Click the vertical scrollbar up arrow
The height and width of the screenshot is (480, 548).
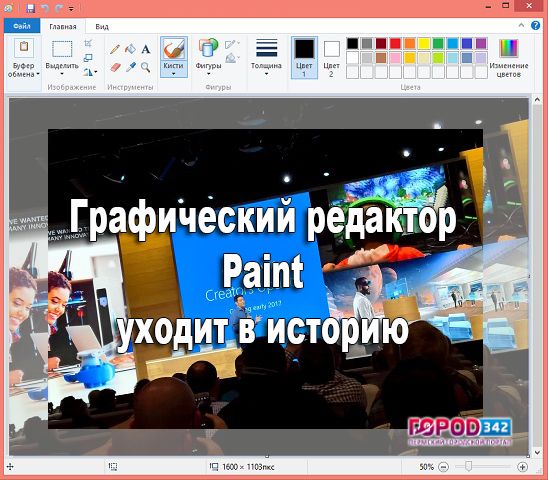pos(537,100)
